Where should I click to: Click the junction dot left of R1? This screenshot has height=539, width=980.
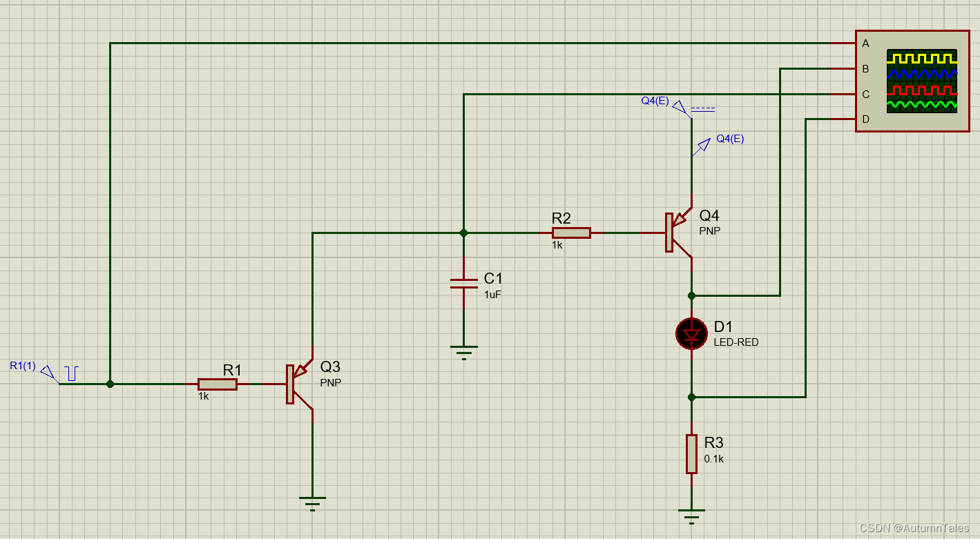(110, 384)
